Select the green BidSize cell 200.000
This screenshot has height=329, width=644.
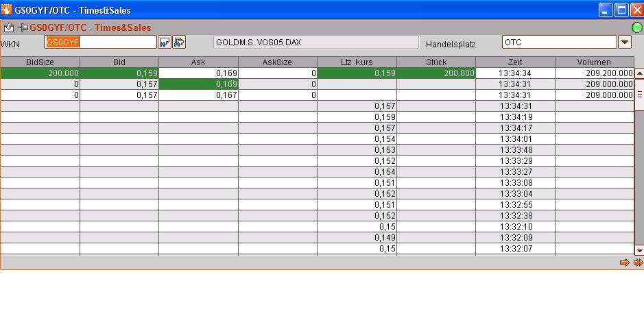[x=40, y=73]
